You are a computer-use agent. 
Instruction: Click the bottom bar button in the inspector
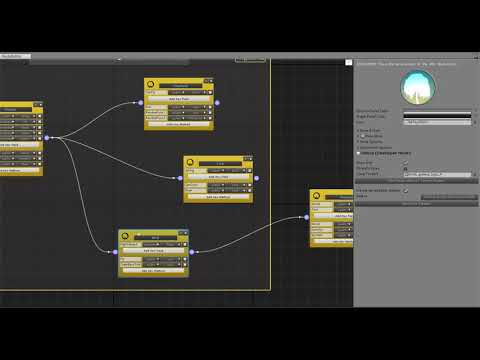click(416, 204)
